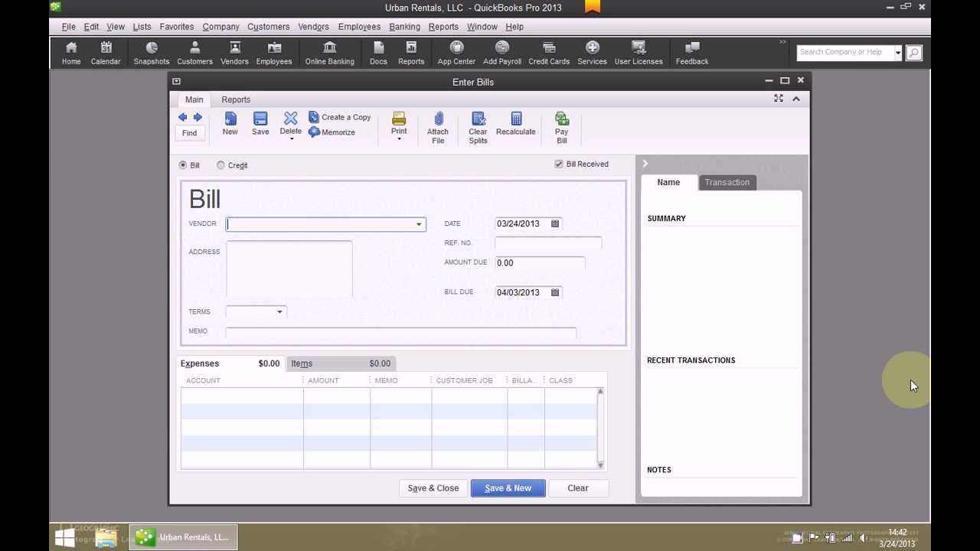
Task: Open Reports icon in icon bar
Action: pyautogui.click(x=411, y=53)
